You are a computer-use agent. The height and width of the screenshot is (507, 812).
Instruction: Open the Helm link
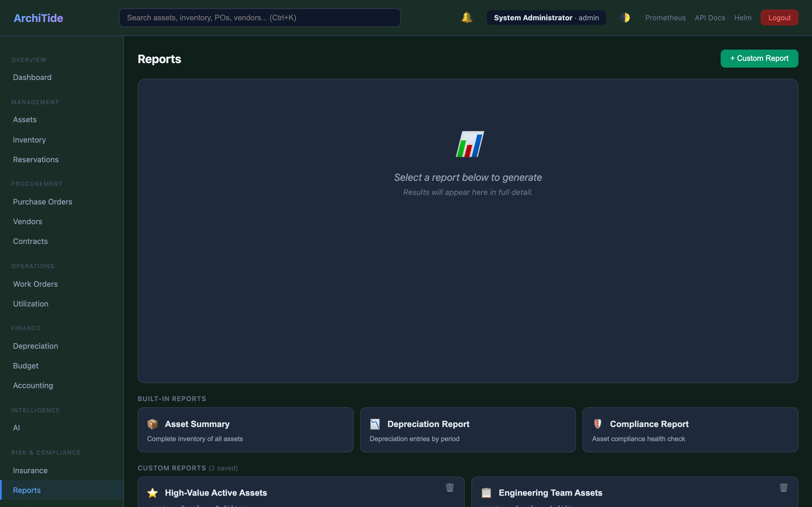coord(743,17)
